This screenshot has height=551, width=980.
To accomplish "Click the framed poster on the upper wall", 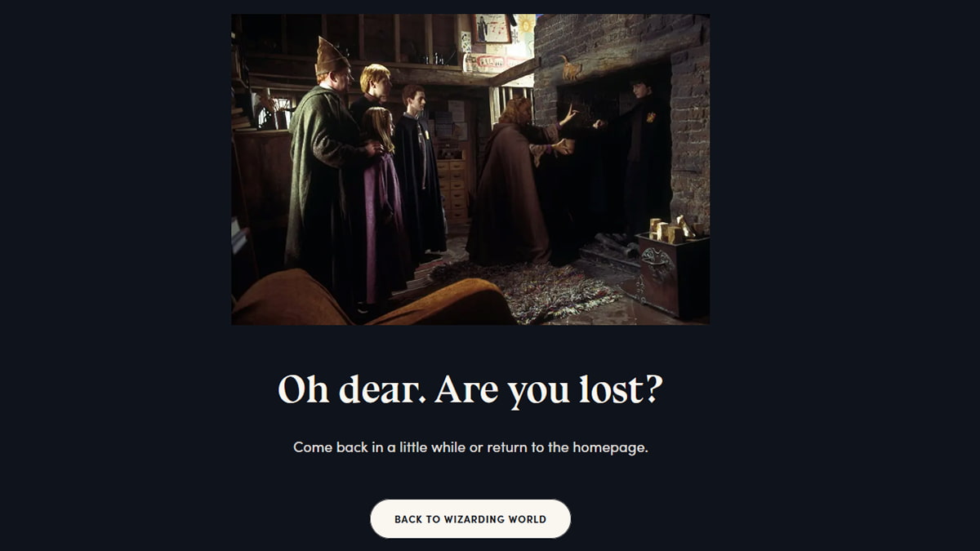I will point(492,29).
